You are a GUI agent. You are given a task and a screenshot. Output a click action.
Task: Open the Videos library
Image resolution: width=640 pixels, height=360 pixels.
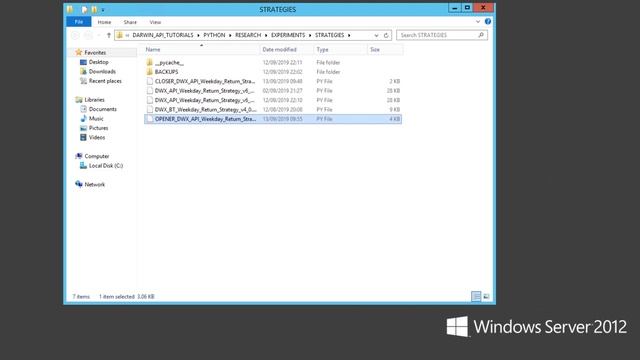click(x=97, y=137)
